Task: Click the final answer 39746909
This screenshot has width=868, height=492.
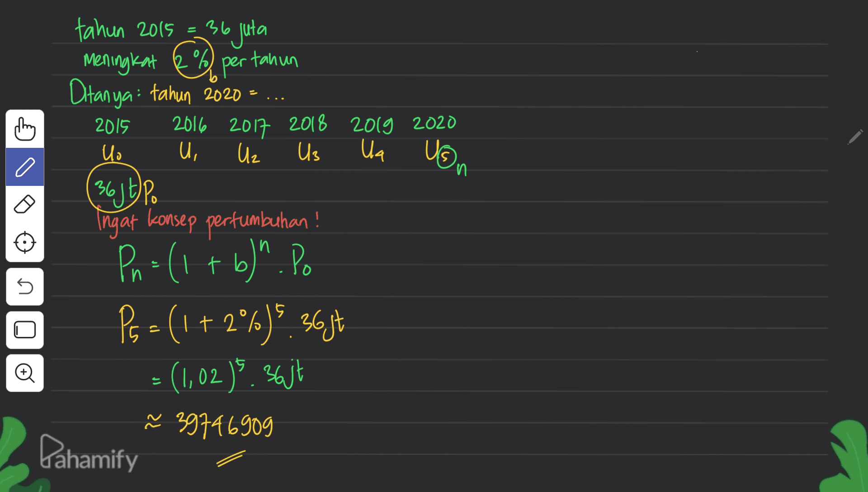Action: (x=224, y=425)
